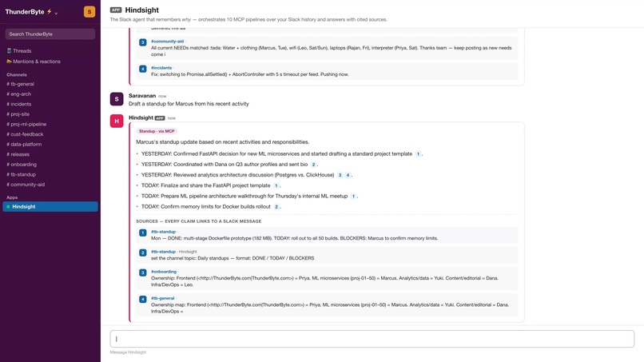This screenshot has width=644, height=362.
Task: Open the community-aid channel in sidebar
Action: (x=26, y=185)
